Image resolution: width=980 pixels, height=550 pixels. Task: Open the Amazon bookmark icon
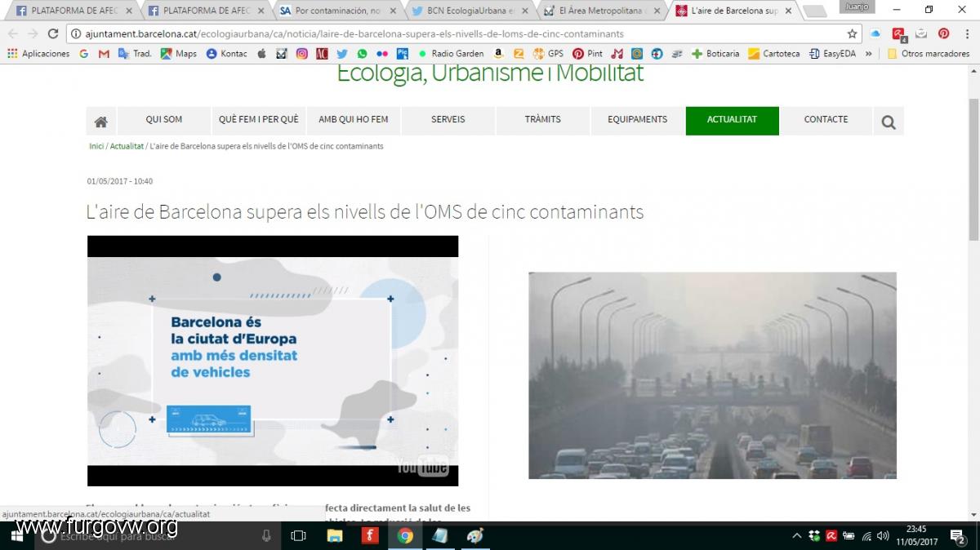pyautogui.click(x=498, y=54)
